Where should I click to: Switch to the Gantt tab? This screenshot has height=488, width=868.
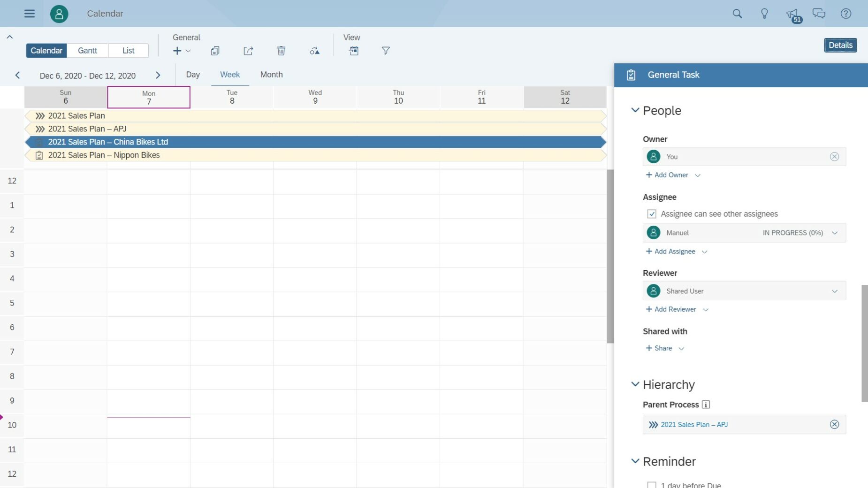(87, 50)
